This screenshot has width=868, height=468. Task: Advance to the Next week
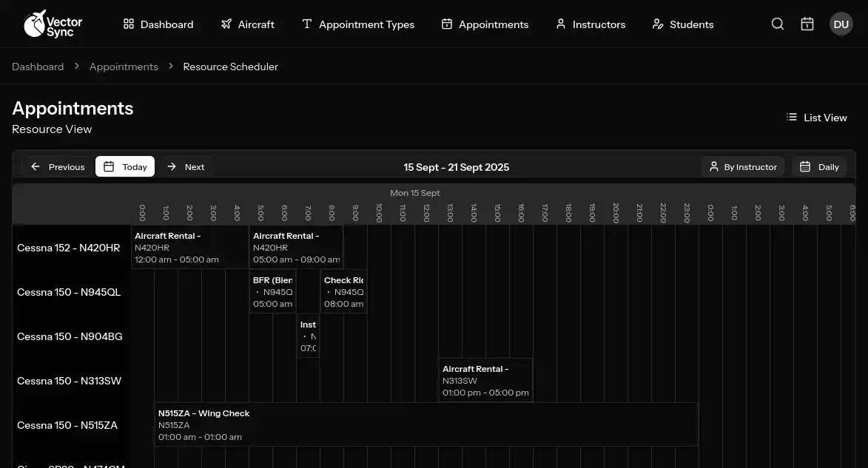point(186,167)
